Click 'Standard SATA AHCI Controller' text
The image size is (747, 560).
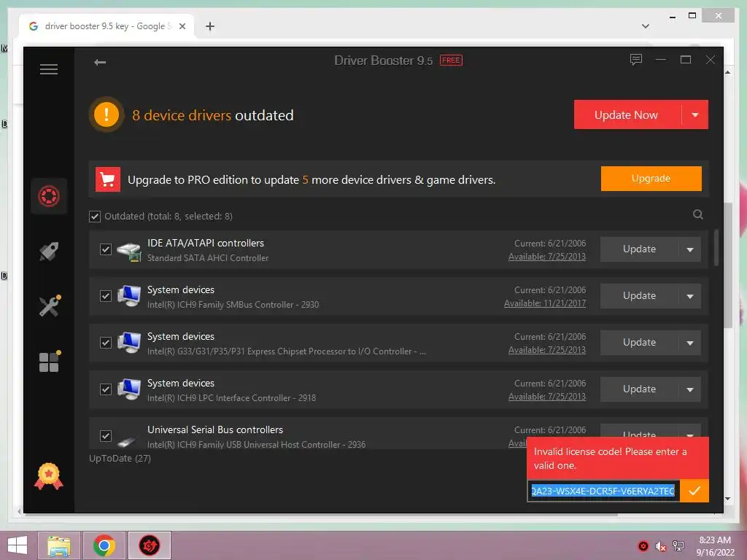(x=208, y=258)
